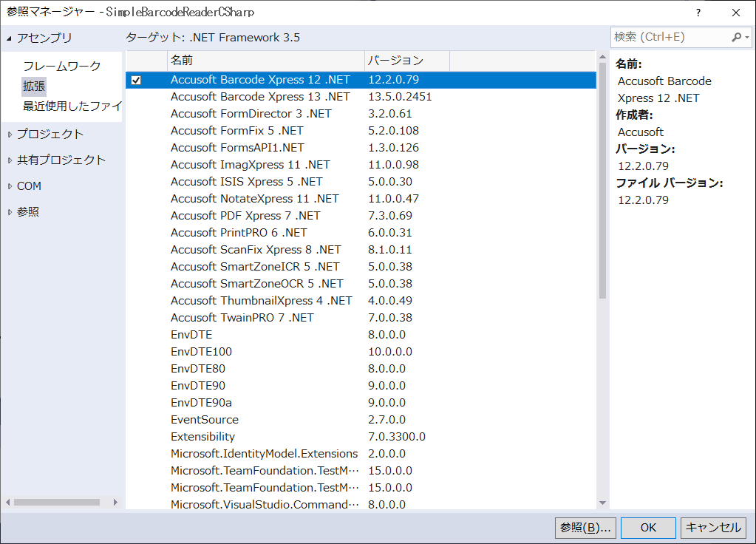The height and width of the screenshot is (544, 756).
Task: Click the left pane horizontal scrollbar thumb
Action: point(57,502)
